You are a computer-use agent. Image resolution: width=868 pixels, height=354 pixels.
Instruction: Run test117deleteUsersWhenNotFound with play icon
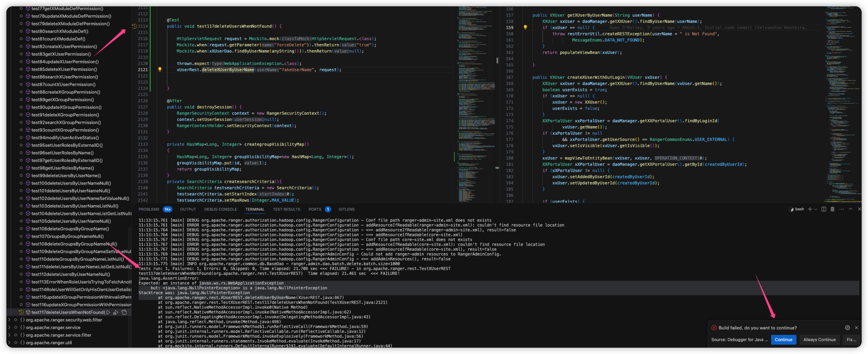click(108, 312)
